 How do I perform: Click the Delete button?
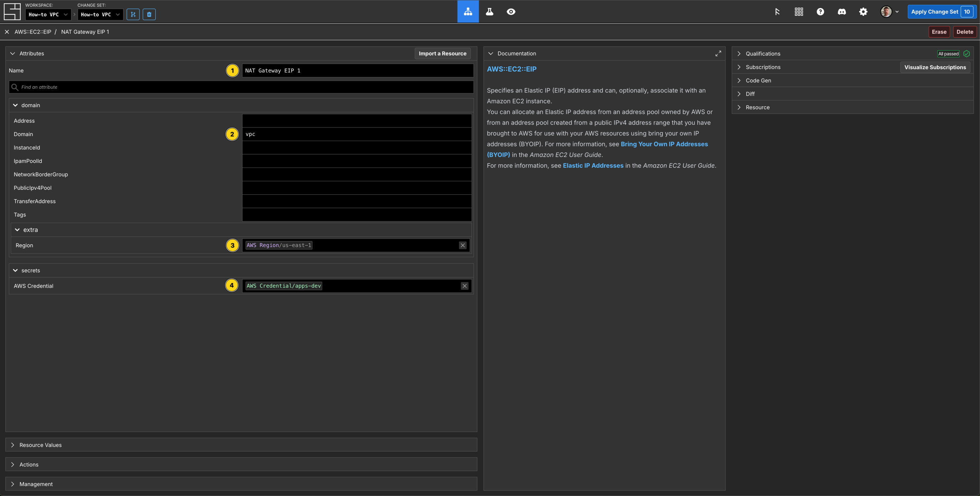[965, 32]
